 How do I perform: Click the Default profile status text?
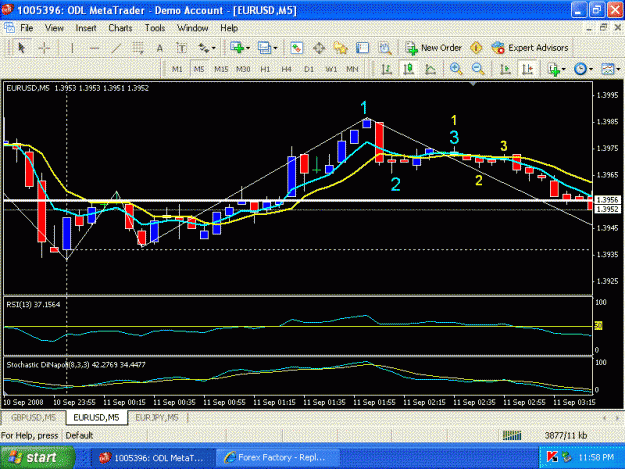pos(79,436)
